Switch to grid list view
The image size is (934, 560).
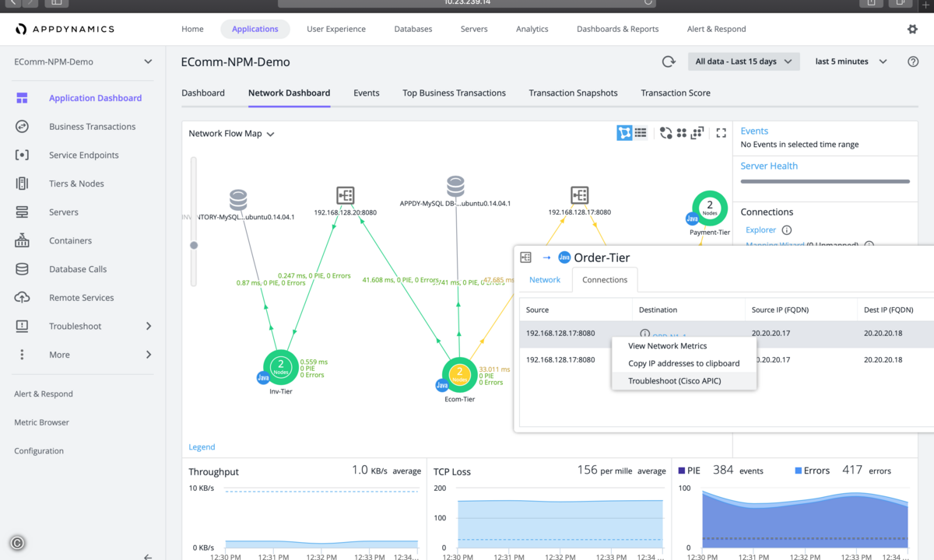tap(641, 133)
